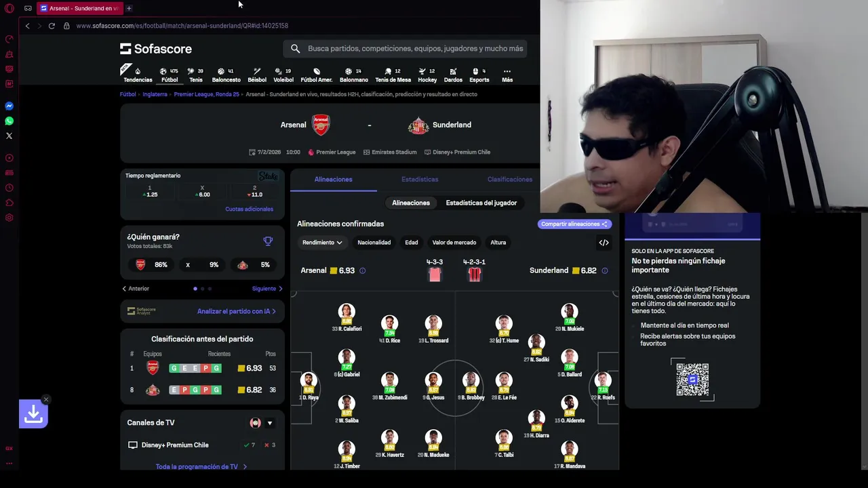Click the info icon next to Sunderland 6.82

coord(604,270)
